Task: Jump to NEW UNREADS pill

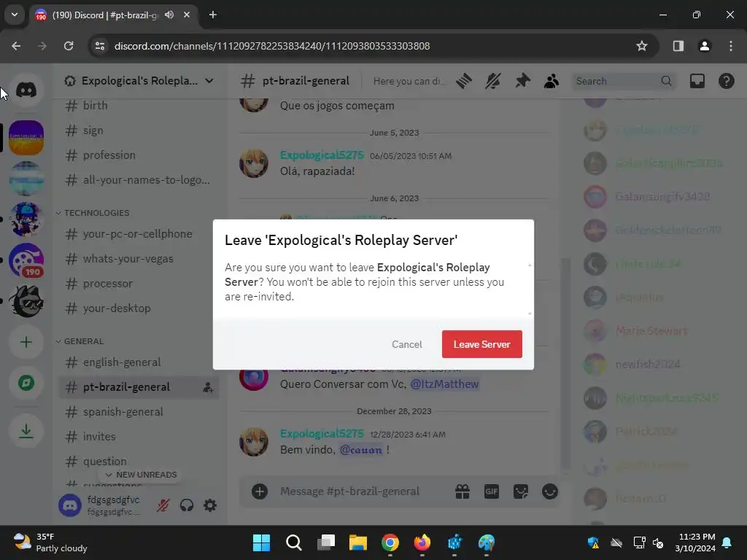Action: [x=141, y=475]
